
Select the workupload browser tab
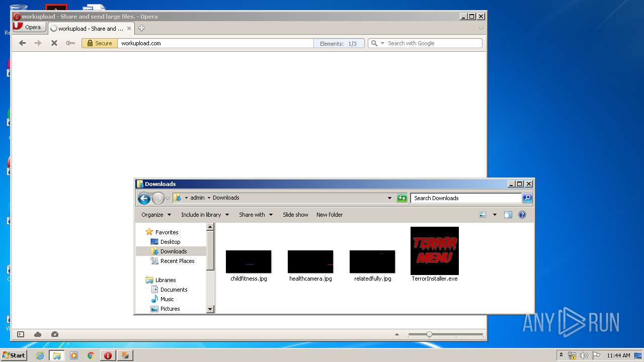91,29
